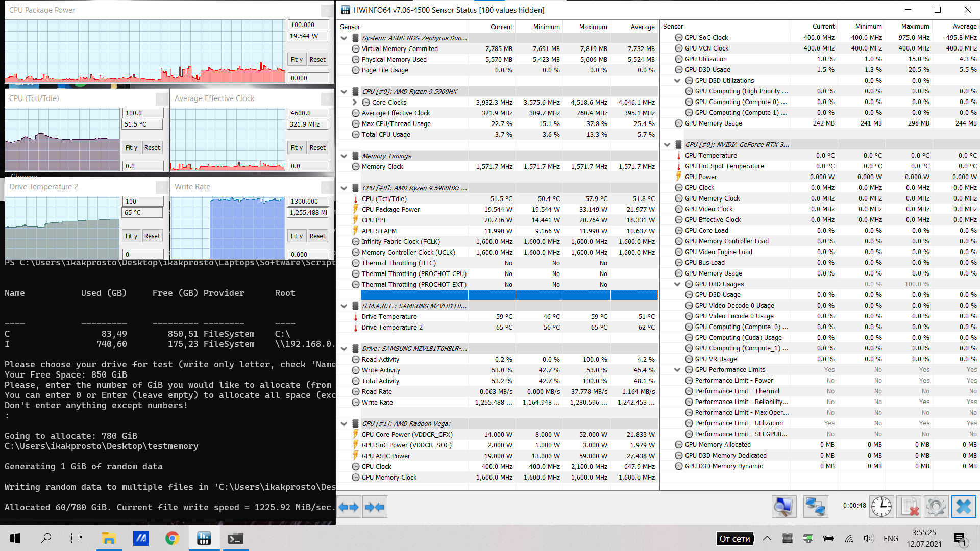Collapse GPU Performance Limits subgroup
This screenshot has width=980, height=551.
pos(677,370)
